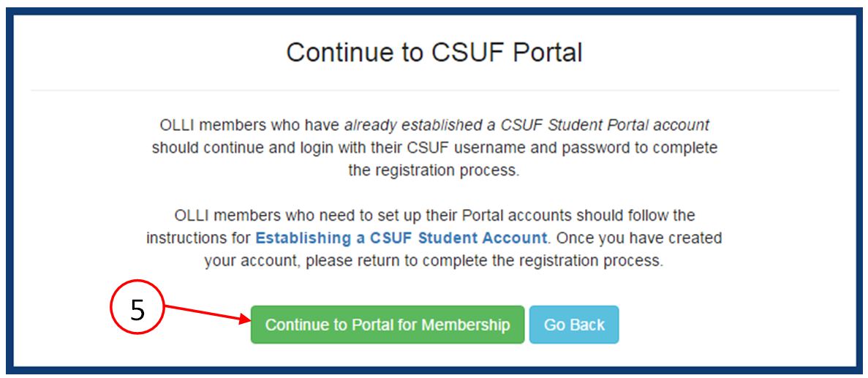Select the blue Go Back button
The image size is (868, 378).
574,325
